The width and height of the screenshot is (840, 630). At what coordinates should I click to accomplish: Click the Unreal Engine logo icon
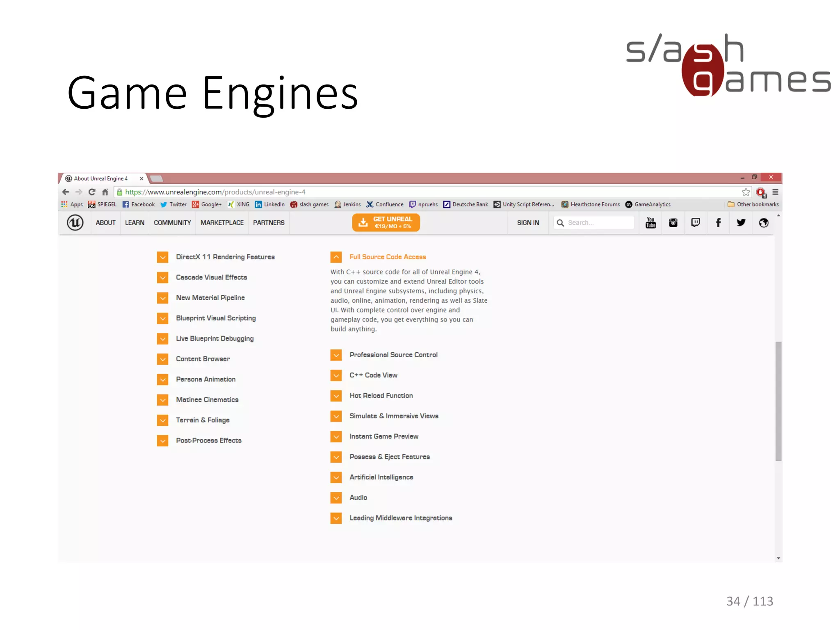75,223
